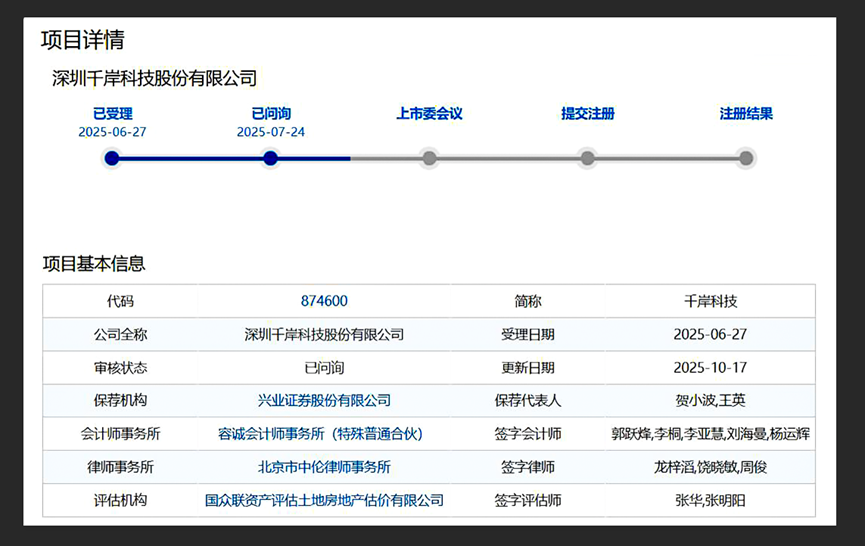This screenshot has height=546, width=865.
Task: Select the 提交注册 stage label
Action: click(x=588, y=114)
